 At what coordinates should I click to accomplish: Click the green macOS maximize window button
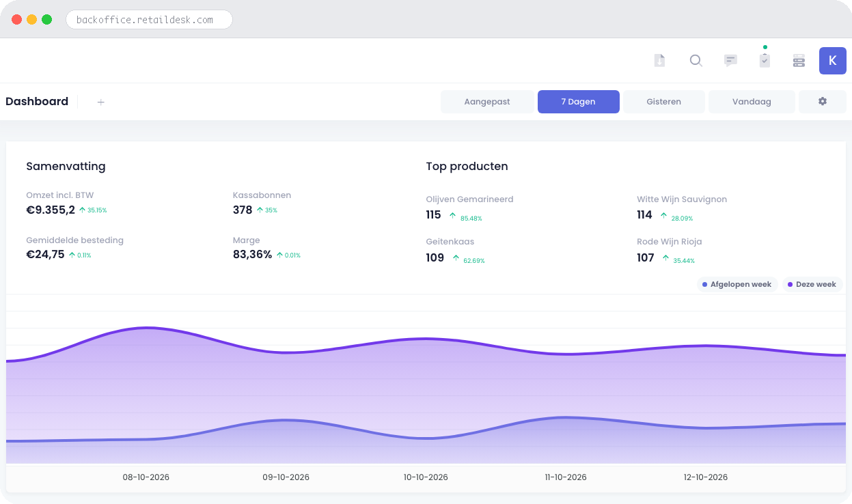click(46, 20)
